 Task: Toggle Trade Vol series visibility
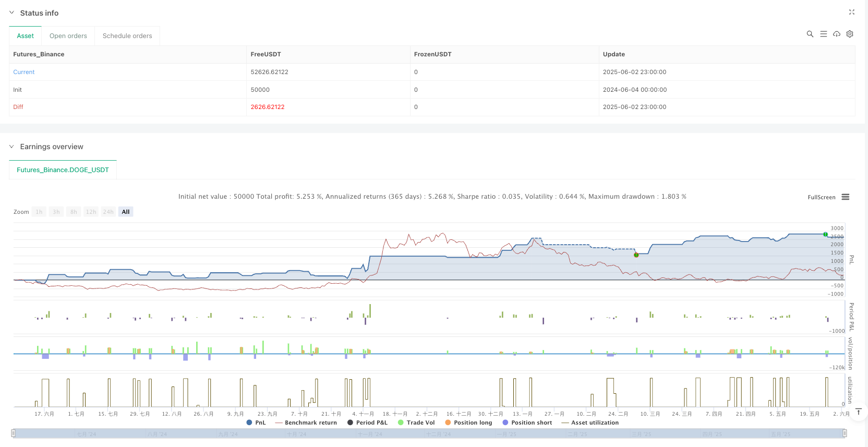[x=416, y=422]
